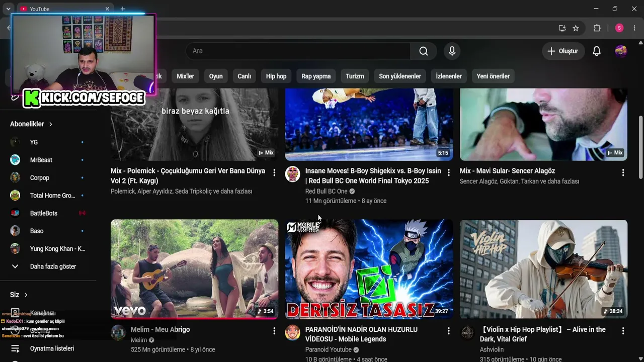Start voice search with the microphone
The height and width of the screenshot is (362, 644).
(452, 51)
